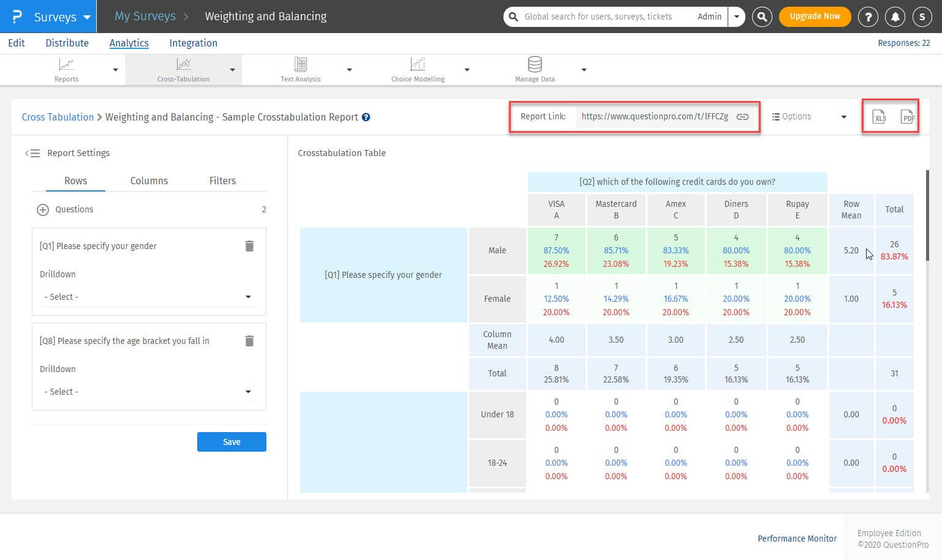Click the Save button
This screenshot has width=942, height=560.
pyautogui.click(x=232, y=442)
